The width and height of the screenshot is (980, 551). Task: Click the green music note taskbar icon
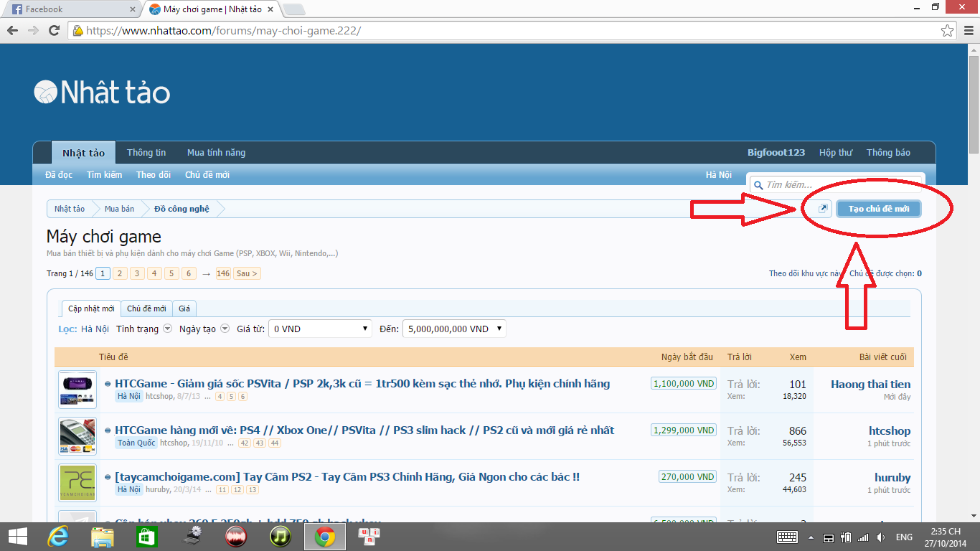[x=280, y=537]
